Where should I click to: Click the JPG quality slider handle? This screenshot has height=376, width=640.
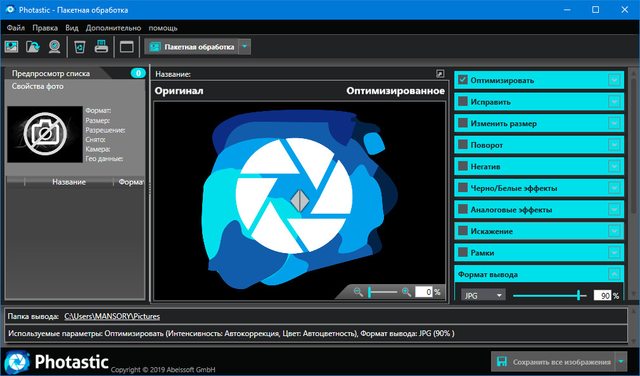pos(578,295)
